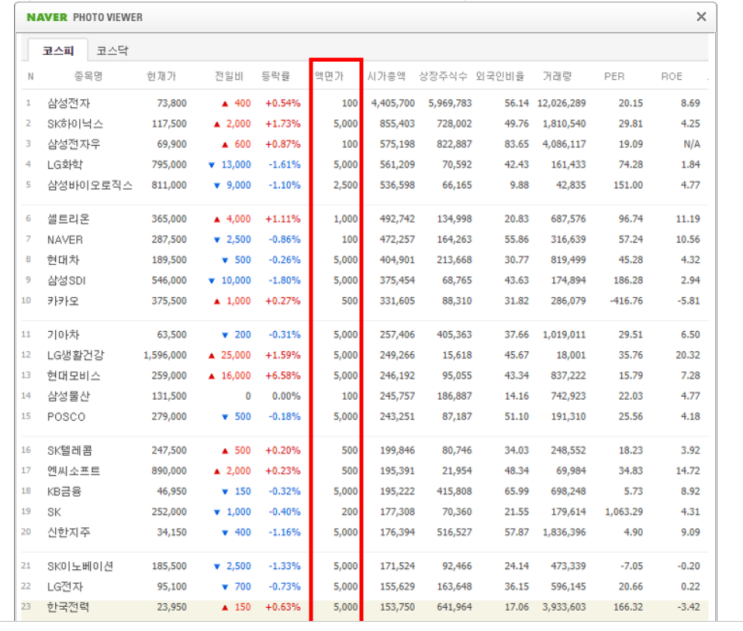Click the 상장주식수 column header
Viewport: 743px width, 631px height.
(x=443, y=76)
